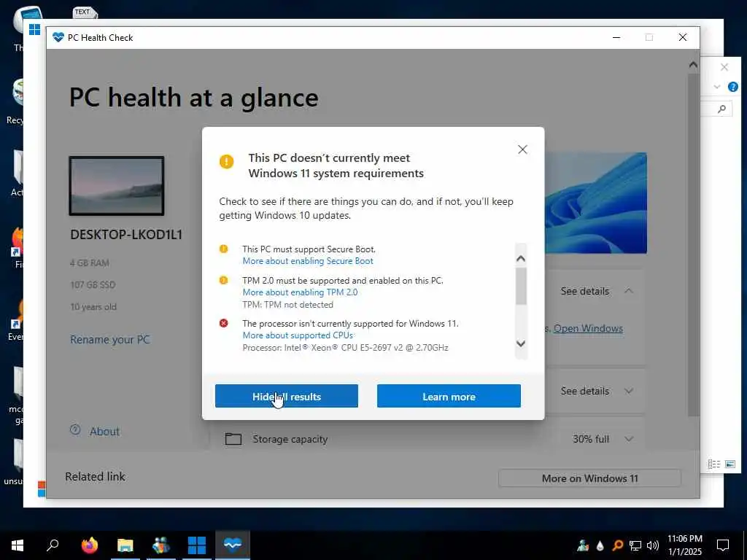Click the Open Windows link

(589, 328)
